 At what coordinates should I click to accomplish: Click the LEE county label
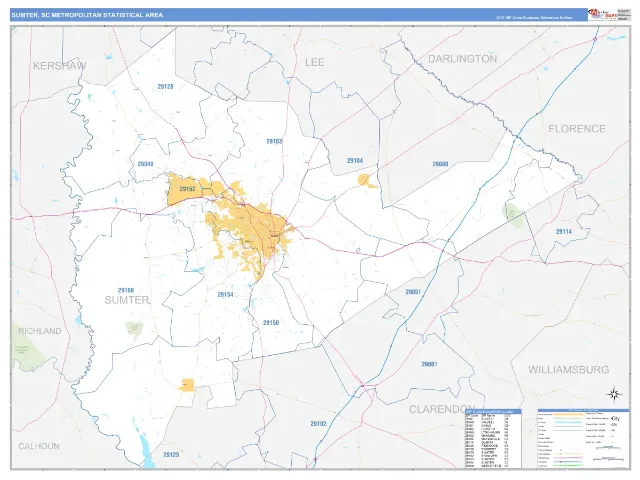click(x=315, y=62)
